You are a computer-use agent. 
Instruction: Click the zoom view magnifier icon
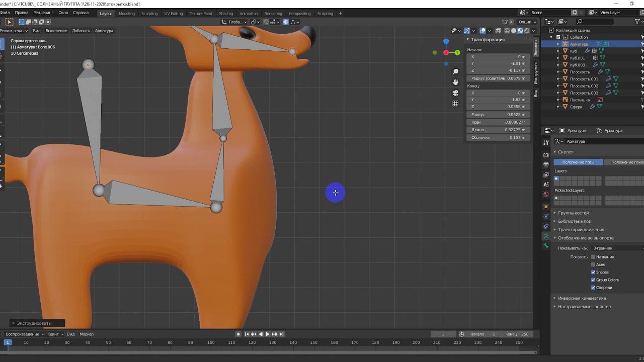click(x=455, y=72)
